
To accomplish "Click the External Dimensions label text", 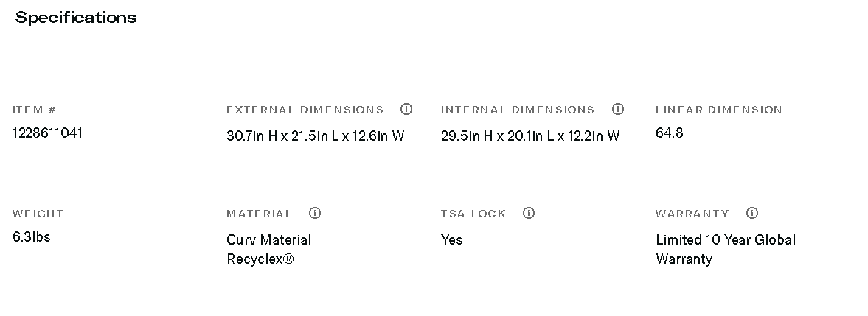I will [305, 110].
